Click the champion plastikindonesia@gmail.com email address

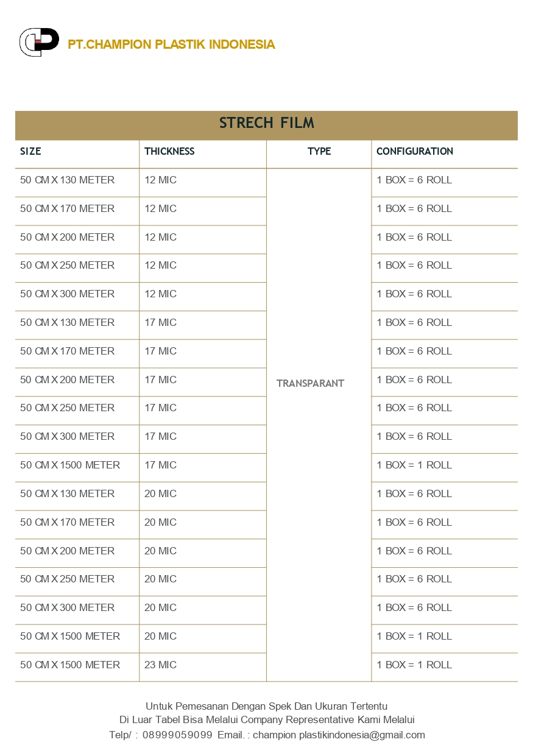pyautogui.click(x=339, y=735)
